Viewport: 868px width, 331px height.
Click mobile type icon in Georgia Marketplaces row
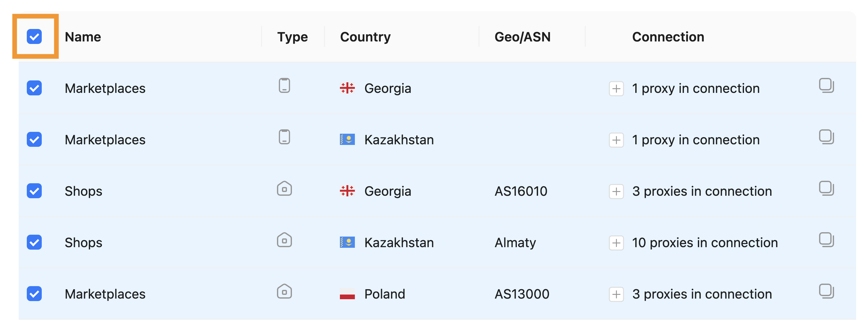(x=284, y=86)
